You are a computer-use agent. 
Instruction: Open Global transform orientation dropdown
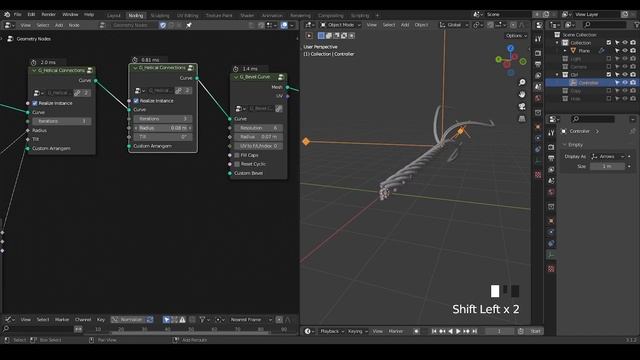[x=453, y=25]
